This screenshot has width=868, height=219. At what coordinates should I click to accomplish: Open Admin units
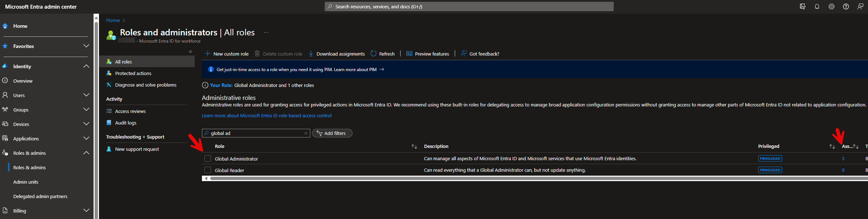pos(26,182)
